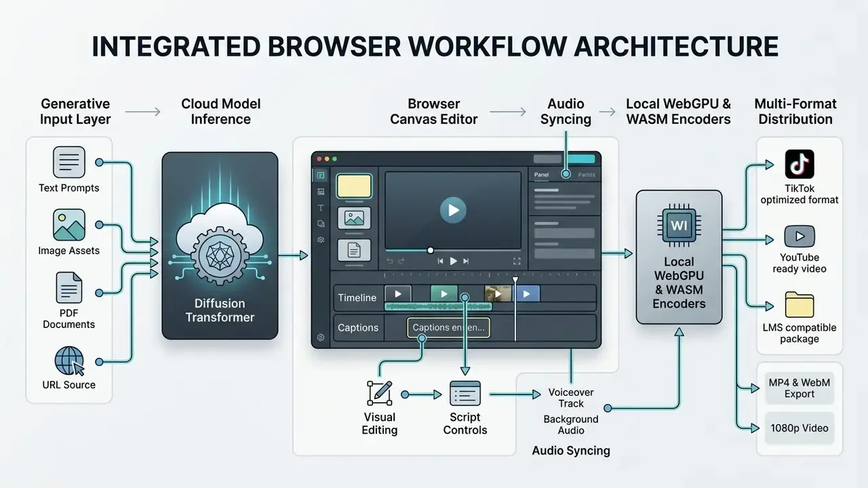The image size is (868, 488).
Task: Click the TikTok logo icon
Action: pyautogui.click(x=800, y=165)
